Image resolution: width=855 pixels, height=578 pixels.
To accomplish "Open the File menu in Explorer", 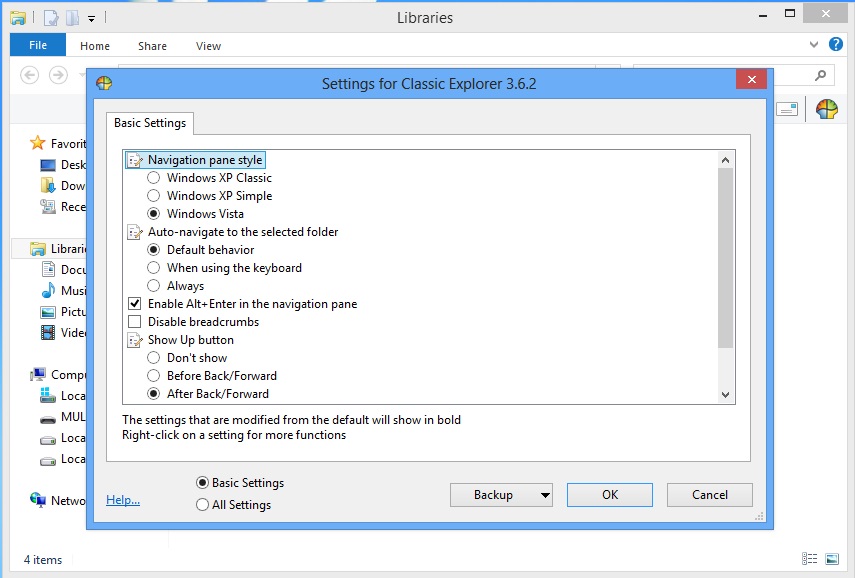I will pos(38,45).
